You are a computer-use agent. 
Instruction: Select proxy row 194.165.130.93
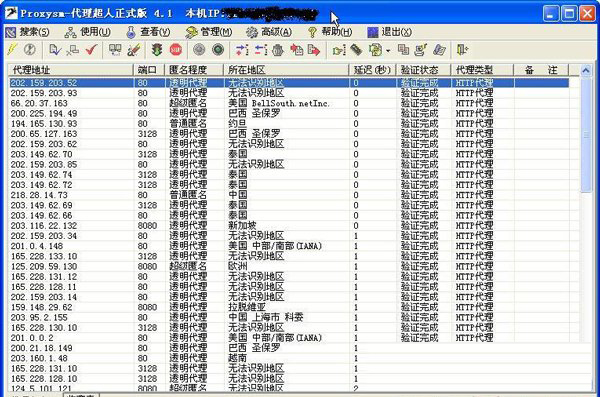pos(289,124)
